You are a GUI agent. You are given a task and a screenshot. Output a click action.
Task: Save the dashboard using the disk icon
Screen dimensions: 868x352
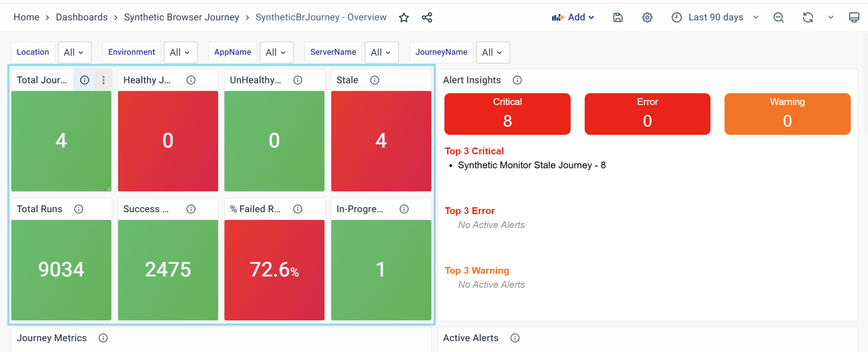[x=618, y=18]
